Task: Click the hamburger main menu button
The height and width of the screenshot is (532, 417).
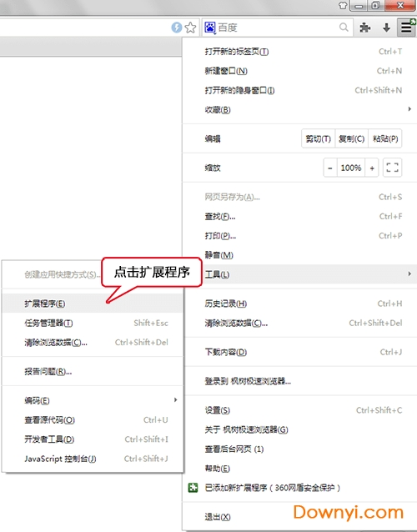Action: coord(406,28)
